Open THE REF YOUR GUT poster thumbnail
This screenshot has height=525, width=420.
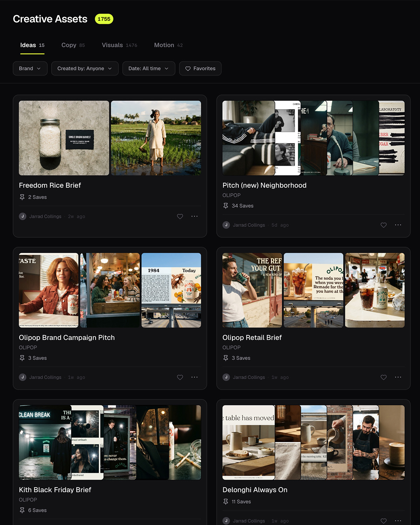(252, 290)
